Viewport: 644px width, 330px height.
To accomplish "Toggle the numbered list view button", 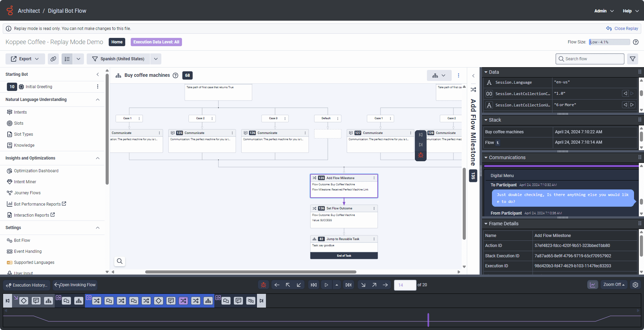I will (67, 59).
